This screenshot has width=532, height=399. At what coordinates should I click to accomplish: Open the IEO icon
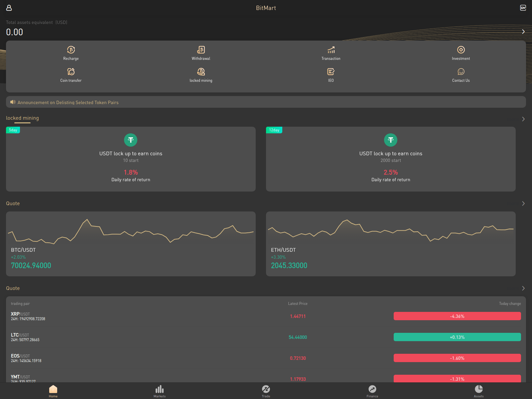click(x=331, y=71)
